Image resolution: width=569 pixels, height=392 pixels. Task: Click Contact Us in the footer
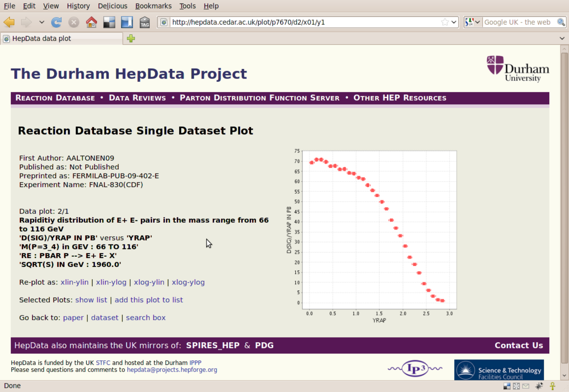pyautogui.click(x=519, y=345)
